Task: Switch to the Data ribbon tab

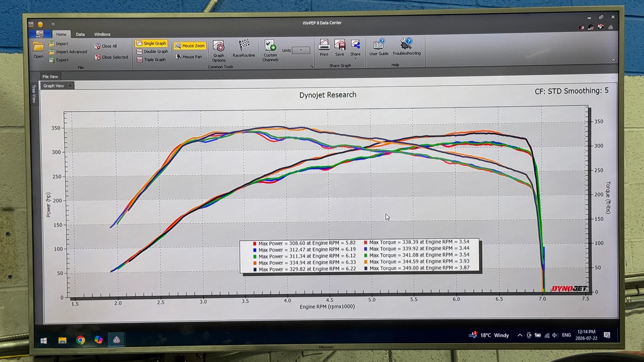Action: pyautogui.click(x=80, y=34)
